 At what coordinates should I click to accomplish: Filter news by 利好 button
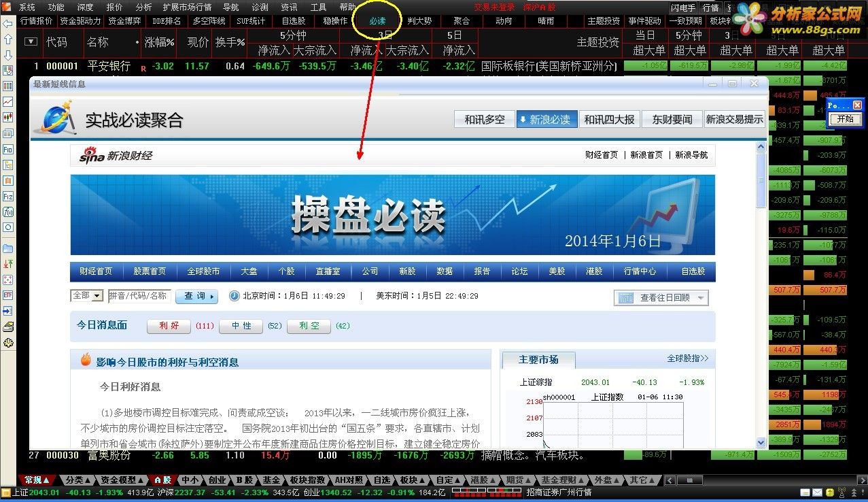point(169,326)
